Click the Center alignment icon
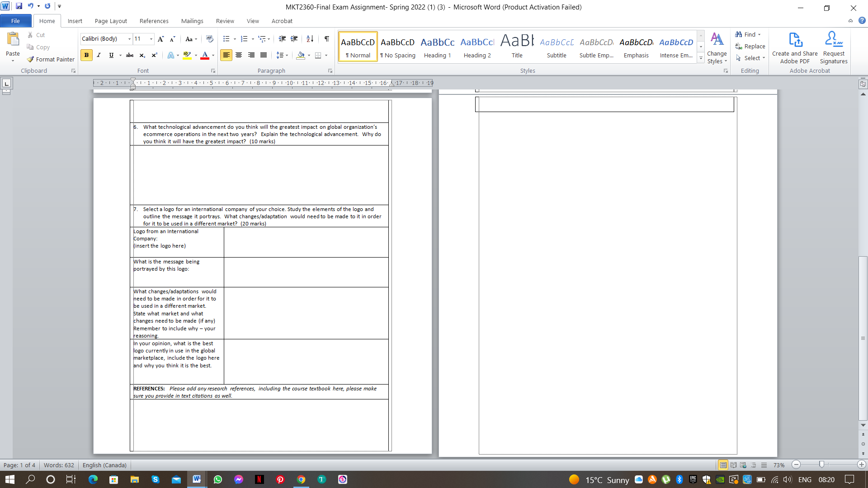Image resolution: width=868 pixels, height=488 pixels. pos(238,55)
